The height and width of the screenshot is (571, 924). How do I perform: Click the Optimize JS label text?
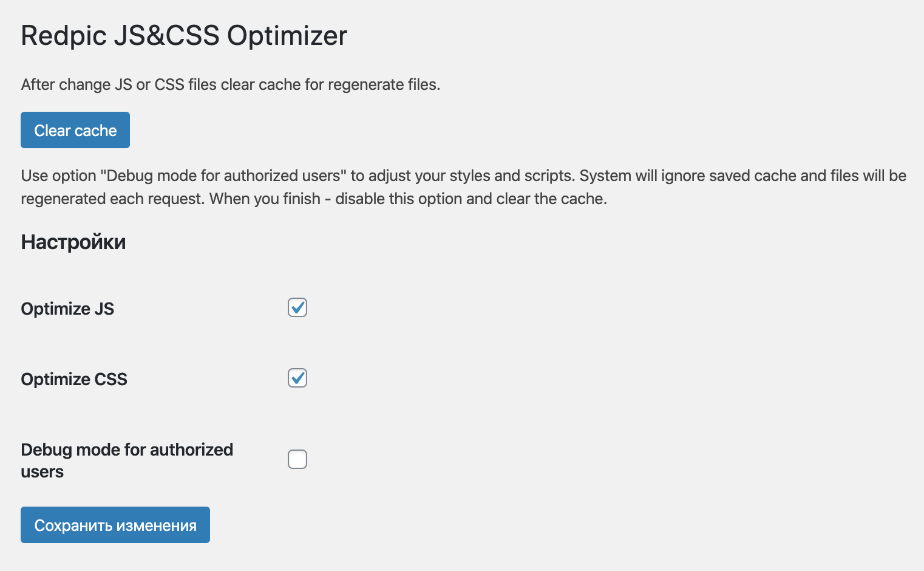[x=67, y=309]
